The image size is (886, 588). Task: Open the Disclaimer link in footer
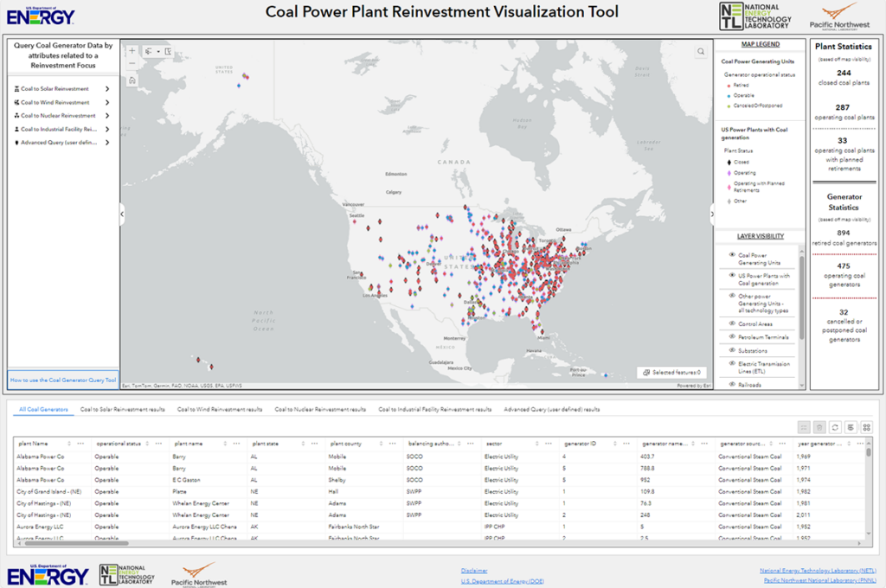(x=473, y=571)
